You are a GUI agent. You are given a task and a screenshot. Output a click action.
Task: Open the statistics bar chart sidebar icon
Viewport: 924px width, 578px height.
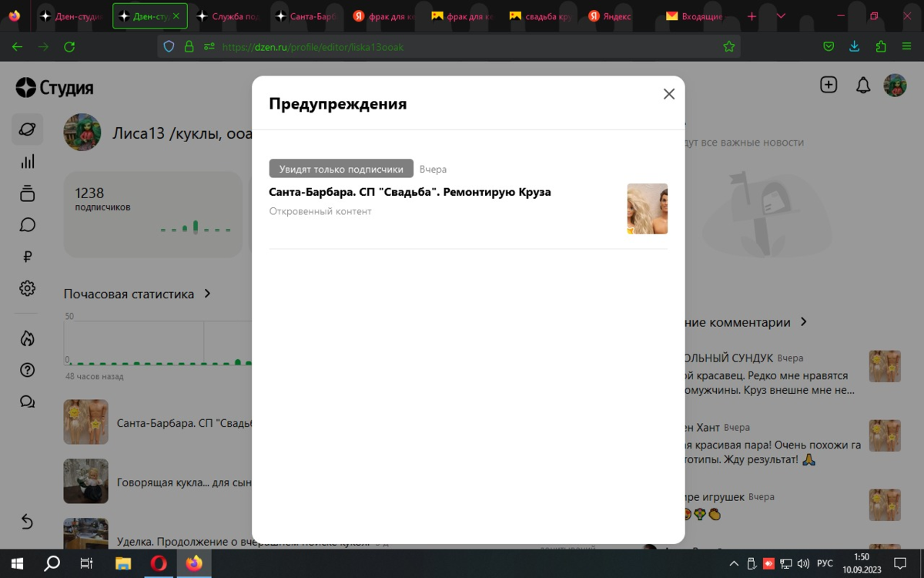point(27,162)
